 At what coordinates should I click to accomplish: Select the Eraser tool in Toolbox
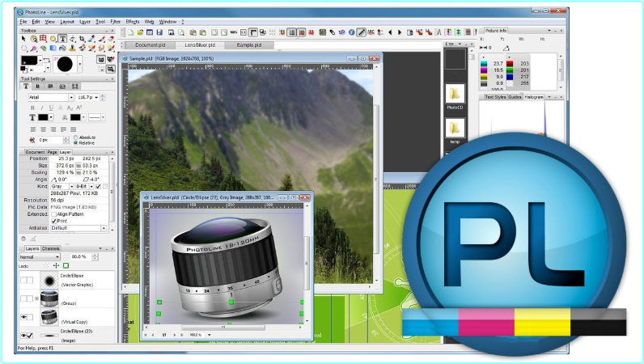click(111, 39)
